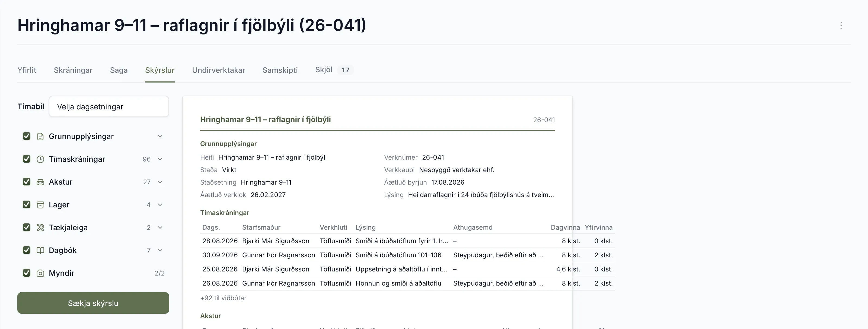This screenshot has width=868, height=329.
Task: Toggle the Lager section checkbox
Action: [27, 204]
